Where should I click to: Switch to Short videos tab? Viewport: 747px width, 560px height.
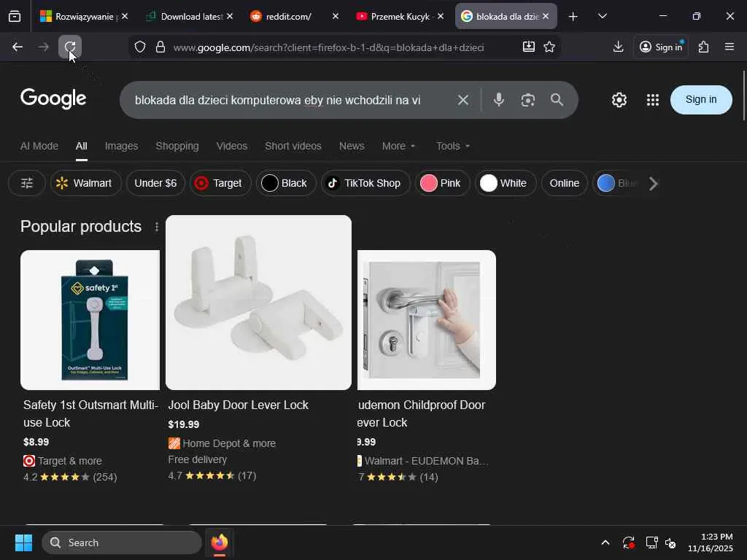coord(293,146)
